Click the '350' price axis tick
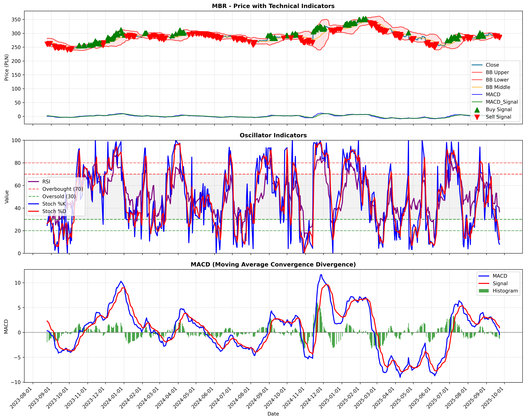 pos(16,20)
